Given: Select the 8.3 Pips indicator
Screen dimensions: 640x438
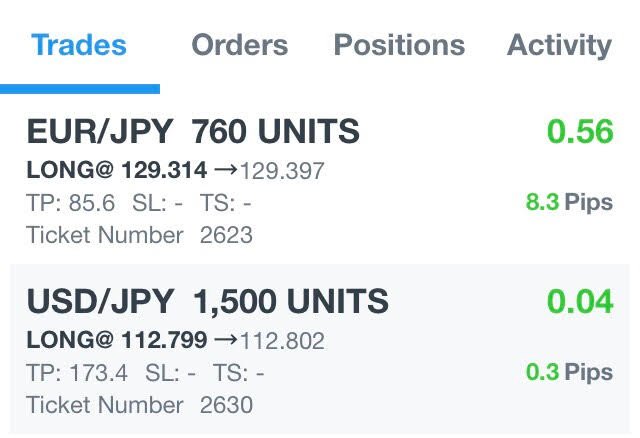Looking at the screenshot, I should (569, 203).
